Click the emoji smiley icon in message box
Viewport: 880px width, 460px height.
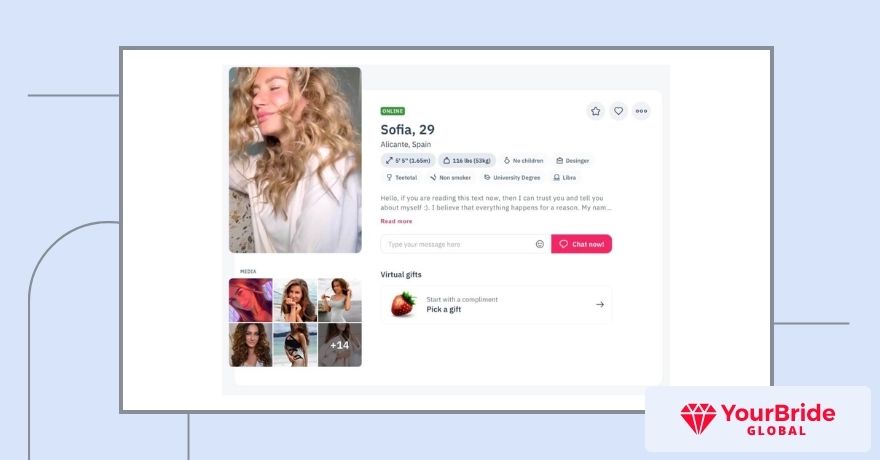(539, 244)
